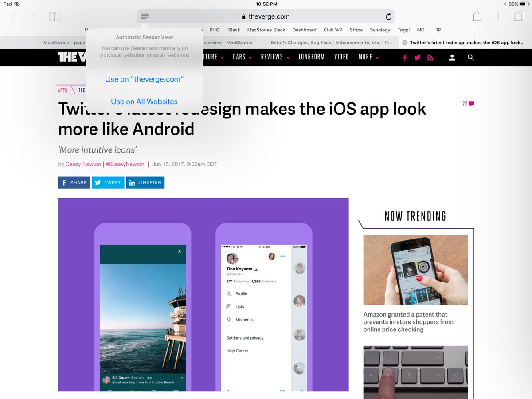Read Amazon granted a patent story
This screenshot has width=532, height=399.
[x=408, y=322]
